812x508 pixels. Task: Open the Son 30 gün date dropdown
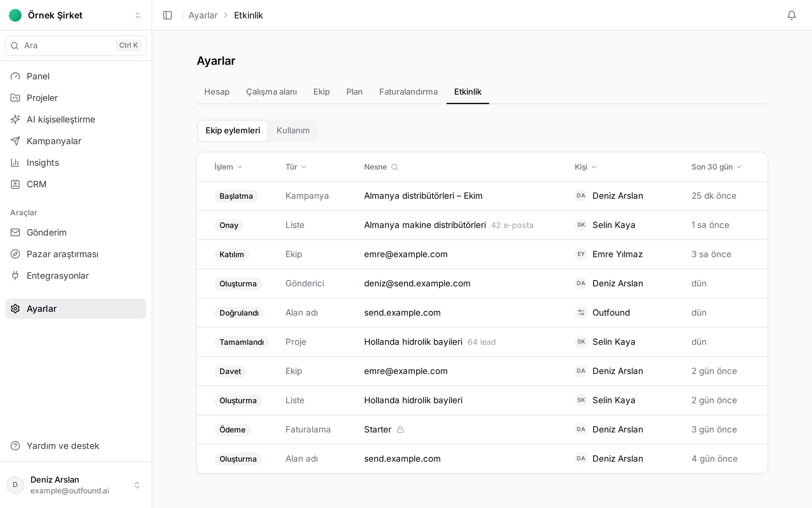(717, 167)
